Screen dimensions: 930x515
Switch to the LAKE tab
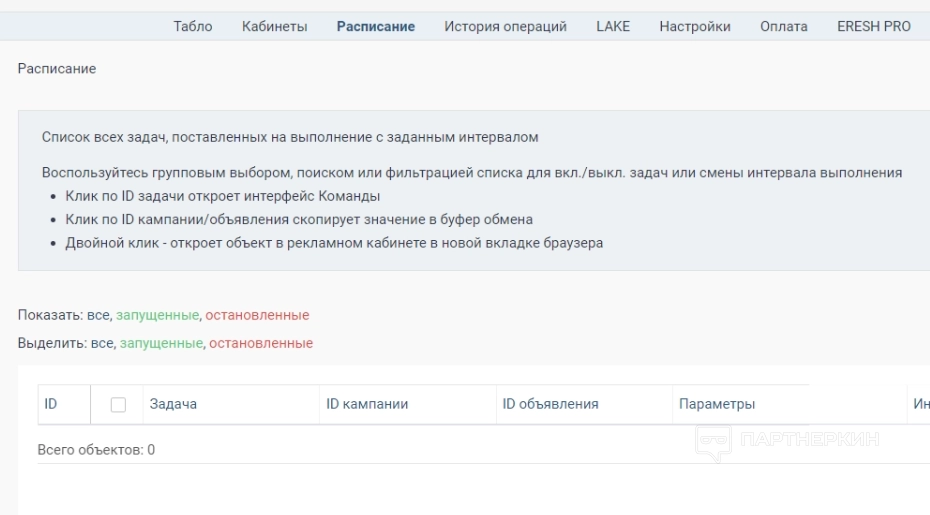(x=613, y=27)
